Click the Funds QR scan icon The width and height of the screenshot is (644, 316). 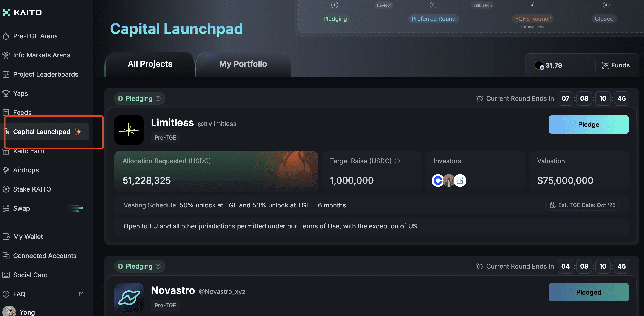(605, 65)
